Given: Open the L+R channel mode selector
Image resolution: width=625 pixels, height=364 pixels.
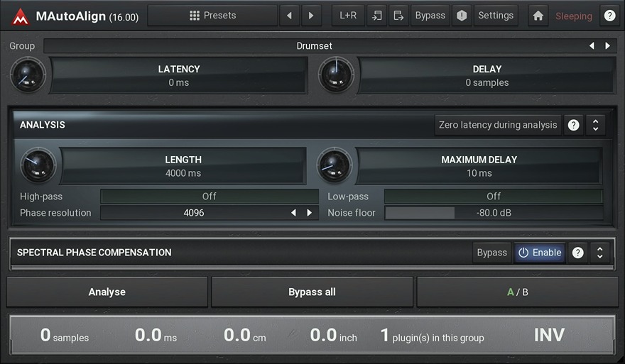Looking at the screenshot, I should pos(348,16).
